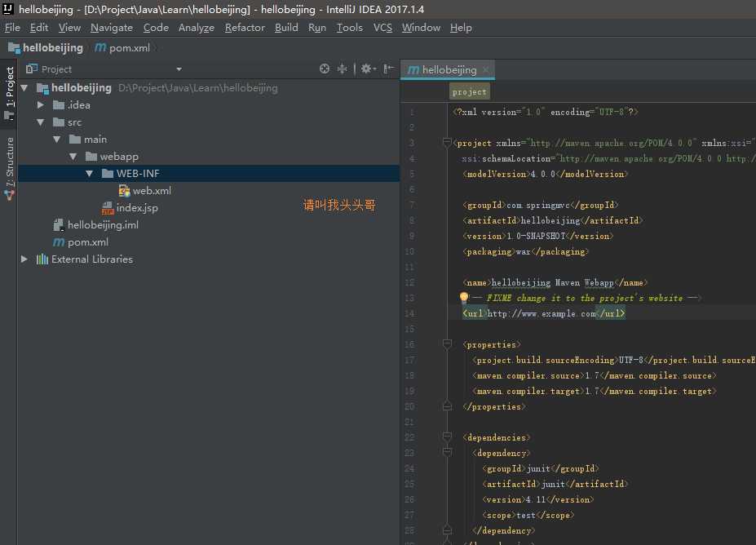Click the web.xml file icon
Image resolution: width=756 pixels, height=545 pixels.
click(x=125, y=191)
